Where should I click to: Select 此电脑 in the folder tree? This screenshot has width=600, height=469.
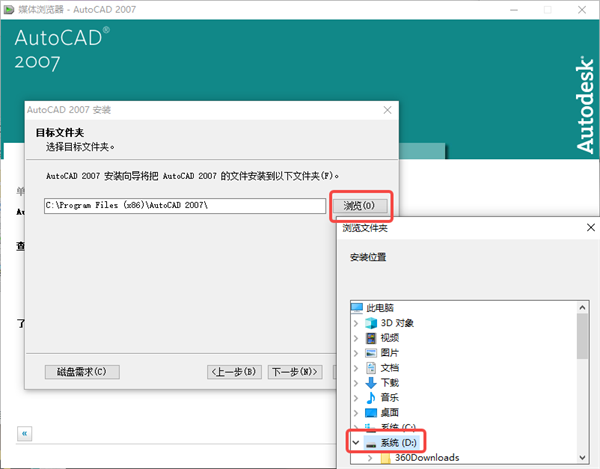[380, 308]
